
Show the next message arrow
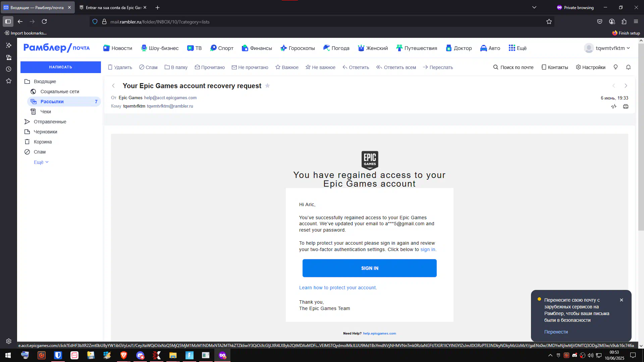point(626,86)
